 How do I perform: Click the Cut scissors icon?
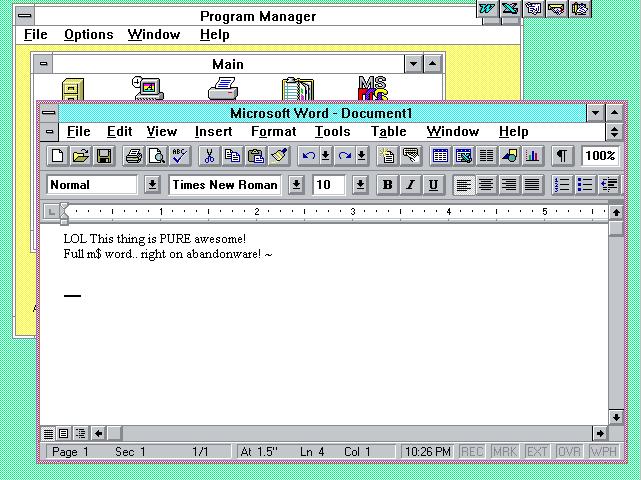(x=209, y=156)
